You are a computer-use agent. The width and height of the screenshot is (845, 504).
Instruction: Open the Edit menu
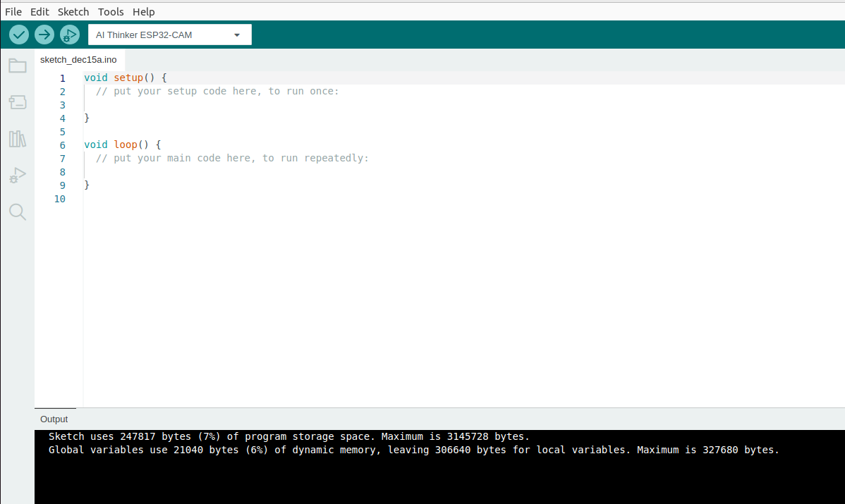(x=39, y=12)
